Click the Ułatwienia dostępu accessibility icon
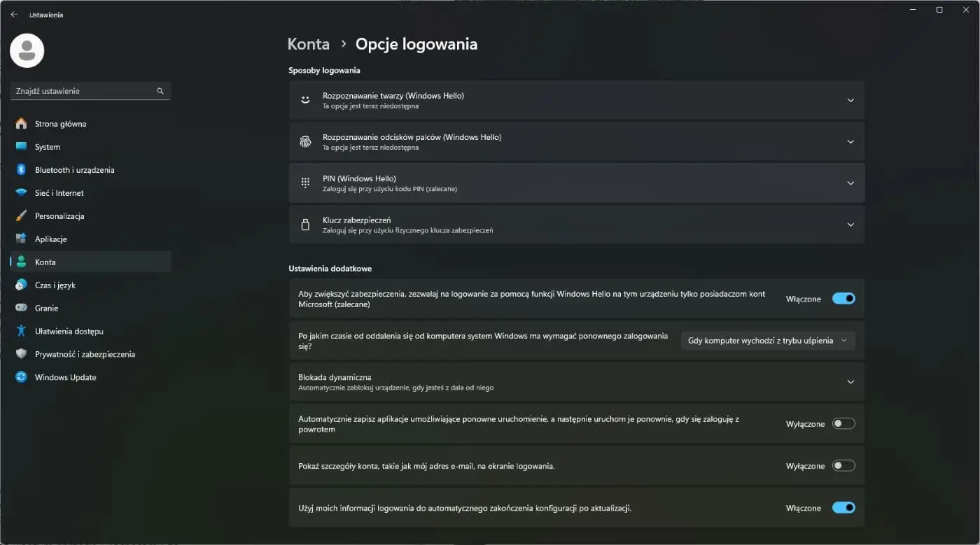This screenshot has height=545, width=980. (21, 331)
